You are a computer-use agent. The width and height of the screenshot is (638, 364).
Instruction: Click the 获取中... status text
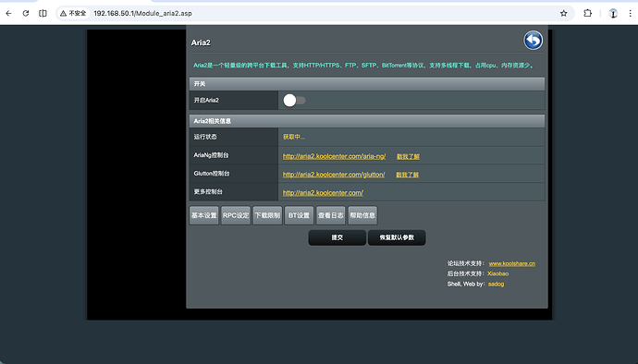[x=294, y=137]
